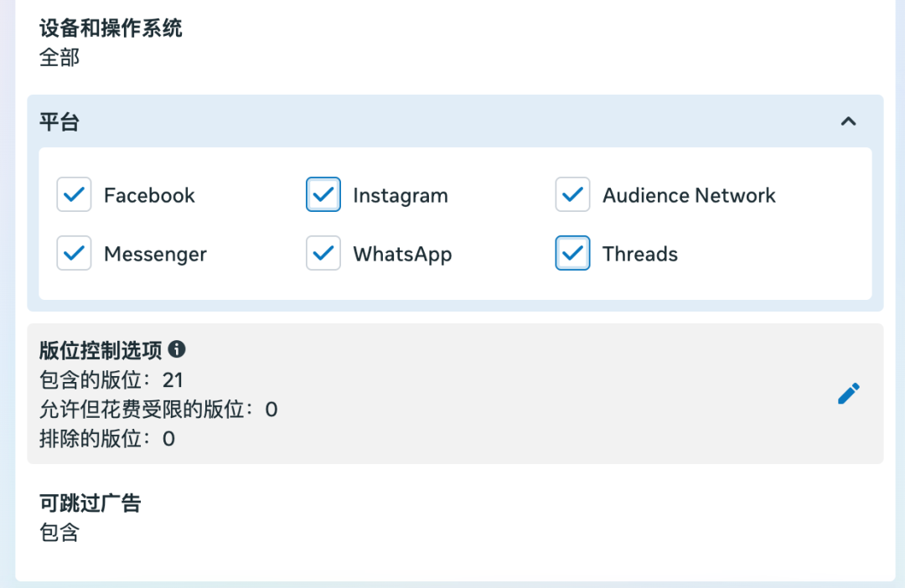The image size is (905, 588).
Task: Uncheck the Instagram platform checkbox
Action: tap(323, 194)
